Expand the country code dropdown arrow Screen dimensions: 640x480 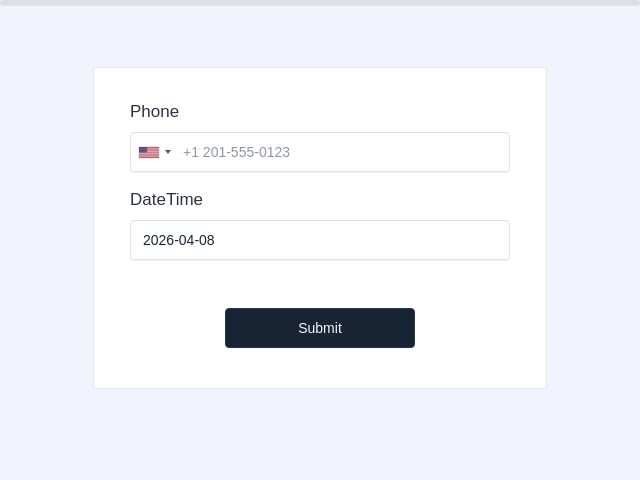pos(168,152)
